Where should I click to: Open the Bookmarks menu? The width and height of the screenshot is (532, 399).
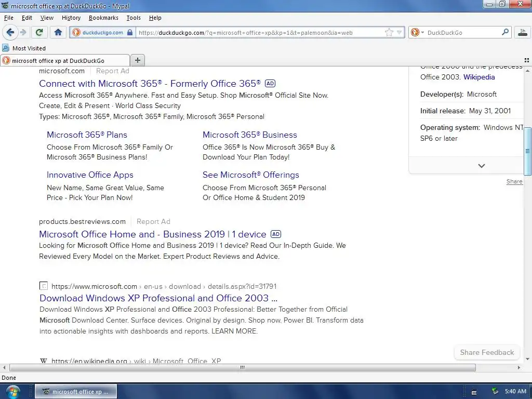point(103,18)
